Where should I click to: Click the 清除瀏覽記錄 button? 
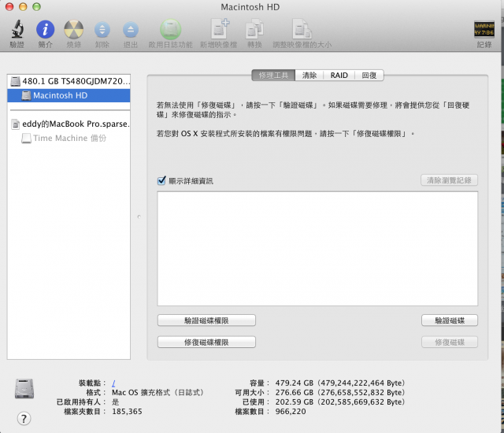click(x=449, y=180)
